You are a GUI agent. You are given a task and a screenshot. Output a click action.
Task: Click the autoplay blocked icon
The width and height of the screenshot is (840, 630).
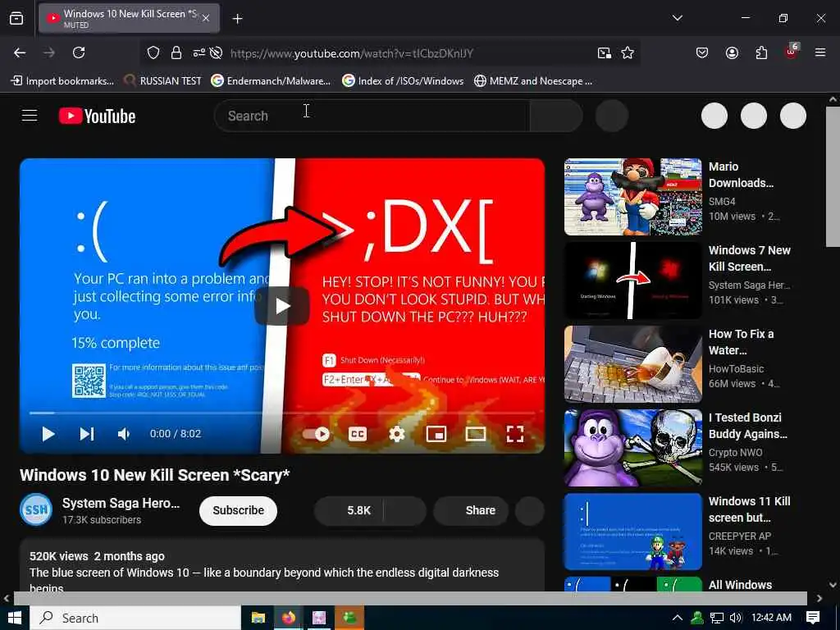point(216,52)
